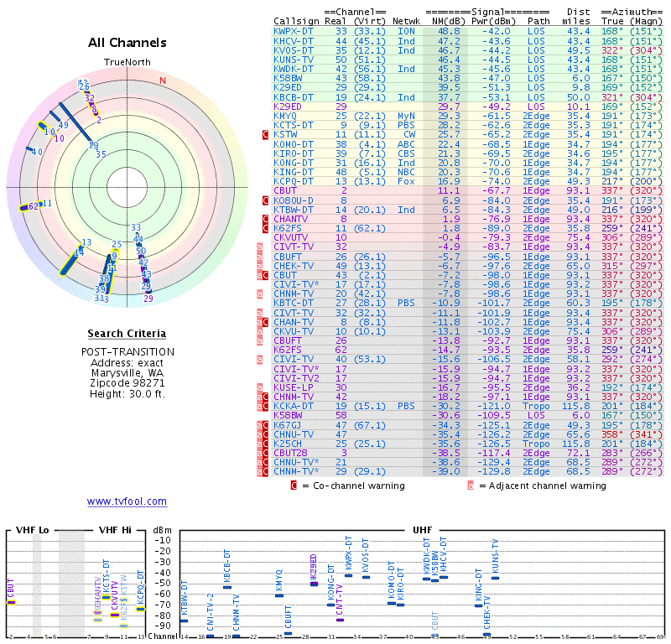Click the CBUT signal bar in VHF Lo chart
Image resolution: width=671 pixels, height=644 pixels.
[x=11, y=603]
